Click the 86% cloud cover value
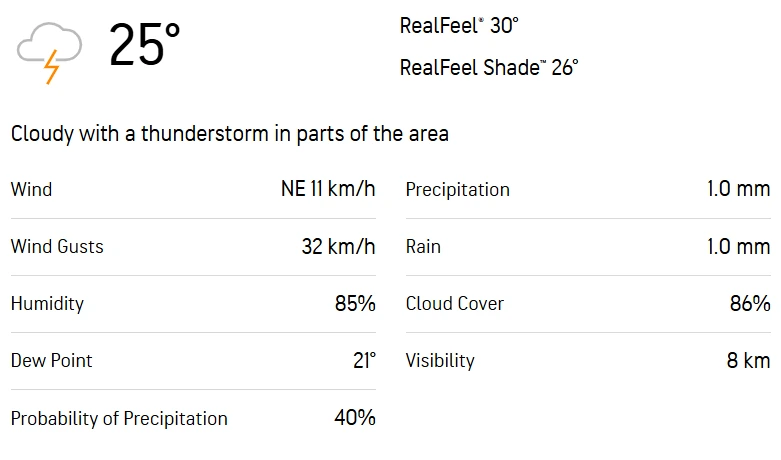Image resolution: width=781 pixels, height=460 pixels. click(750, 303)
